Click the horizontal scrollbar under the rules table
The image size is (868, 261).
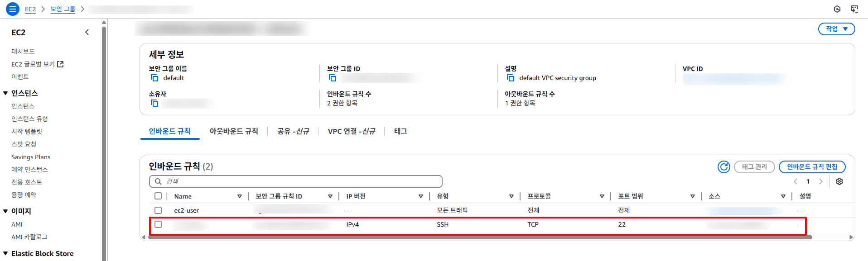click(480, 237)
